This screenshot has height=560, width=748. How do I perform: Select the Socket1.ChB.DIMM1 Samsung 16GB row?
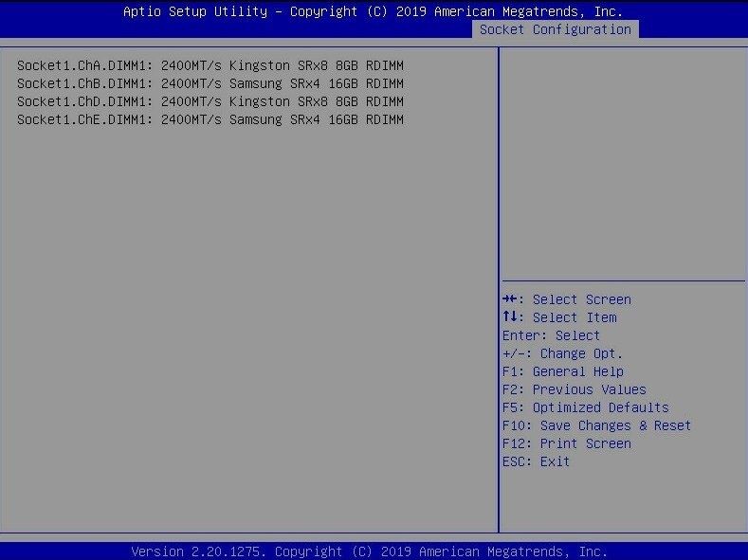coord(210,83)
